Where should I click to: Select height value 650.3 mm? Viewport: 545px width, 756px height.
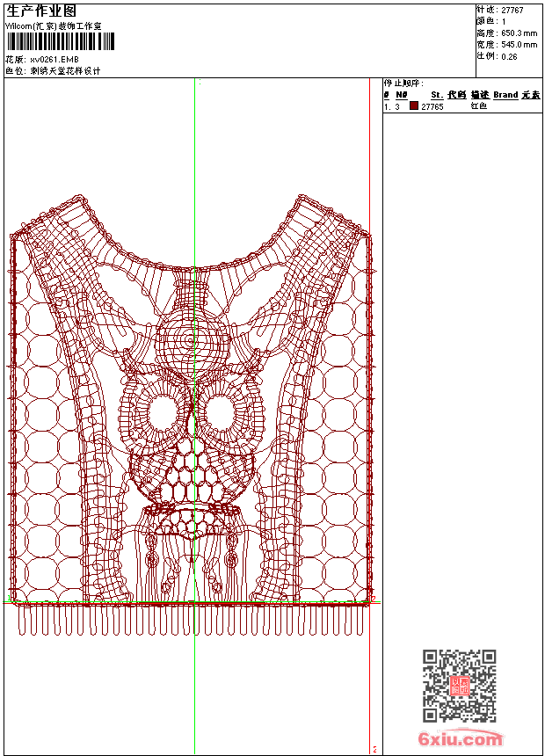click(x=519, y=33)
